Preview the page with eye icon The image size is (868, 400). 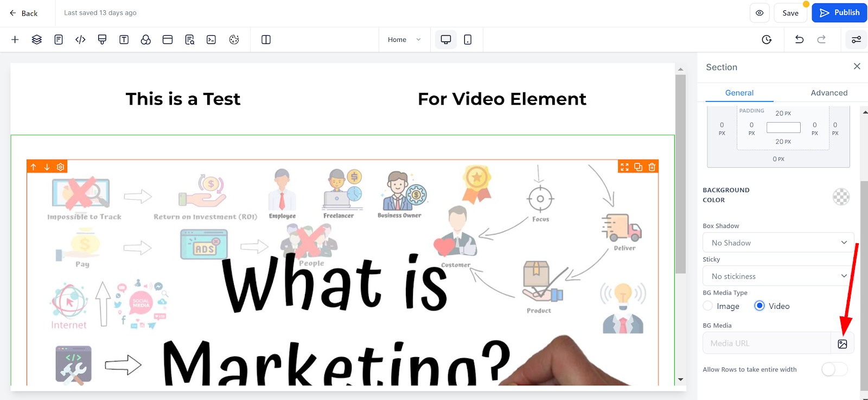(759, 13)
